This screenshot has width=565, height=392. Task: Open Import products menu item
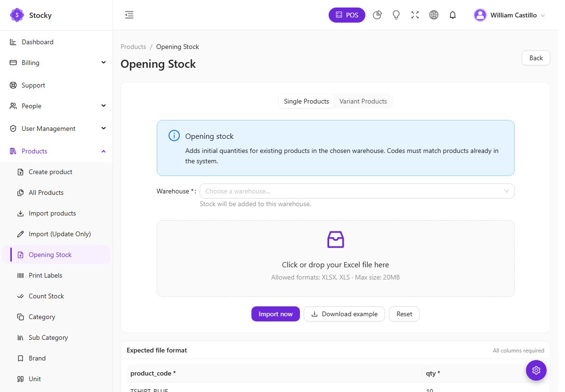click(x=56, y=213)
